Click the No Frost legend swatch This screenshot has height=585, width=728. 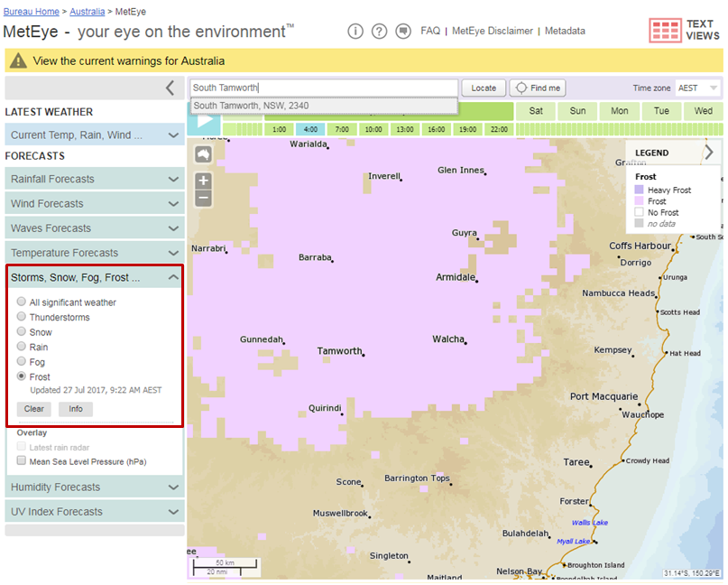pos(639,212)
